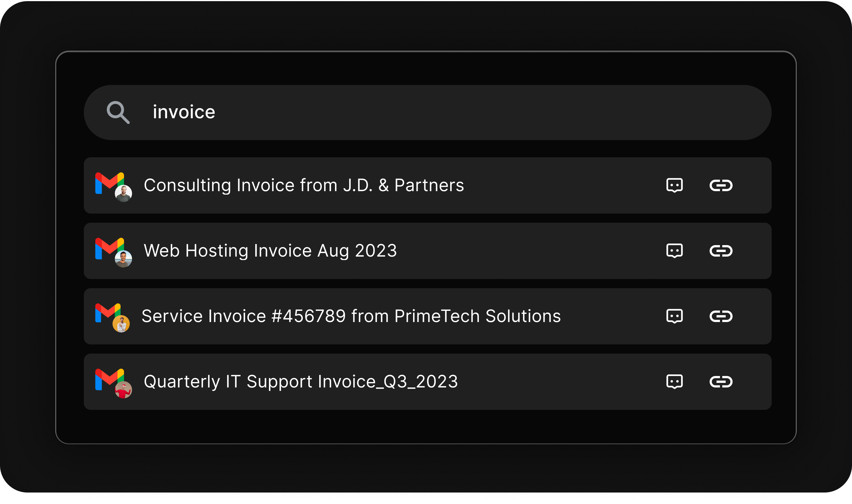The image size is (852, 504).
Task: Copy link icon for Web Hosting Invoice
Action: coord(721,251)
